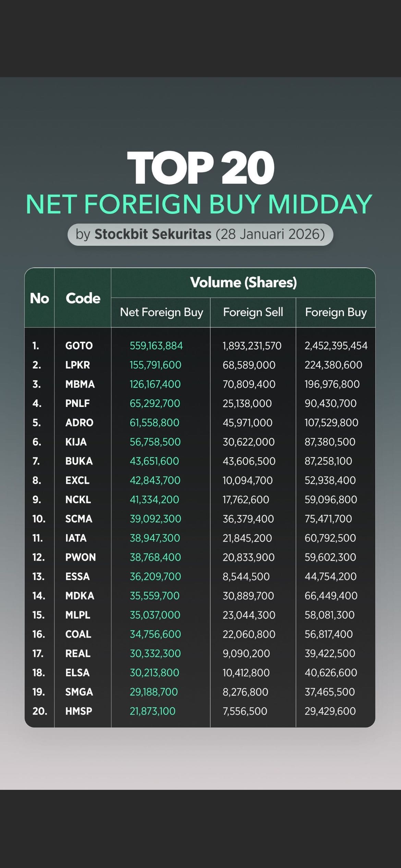Viewport: 401px width, 868px height.
Task: Click the 'Volume (Shares)' header
Action: (x=243, y=282)
